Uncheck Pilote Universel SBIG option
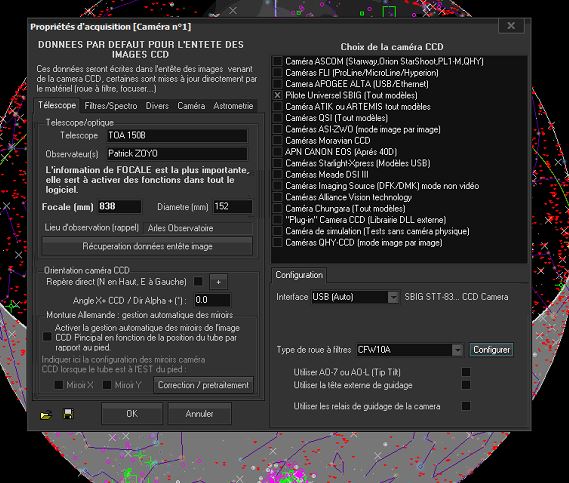The image size is (569, 483). [x=278, y=95]
